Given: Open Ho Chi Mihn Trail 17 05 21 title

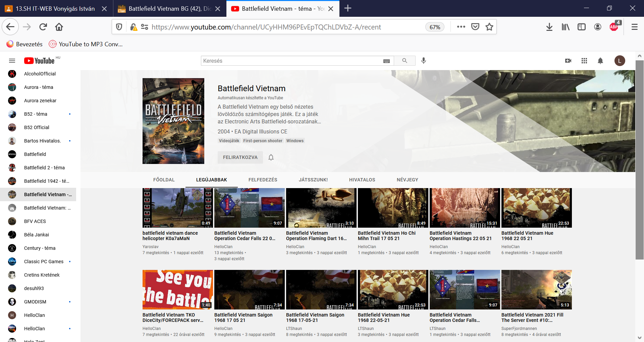Looking at the screenshot, I should [x=386, y=236].
